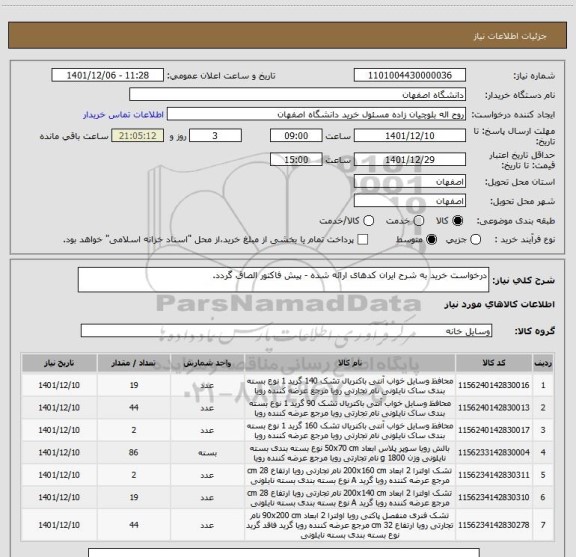Open the اطلاعات تماس خریدار link
The image size is (576, 557).
point(123,115)
